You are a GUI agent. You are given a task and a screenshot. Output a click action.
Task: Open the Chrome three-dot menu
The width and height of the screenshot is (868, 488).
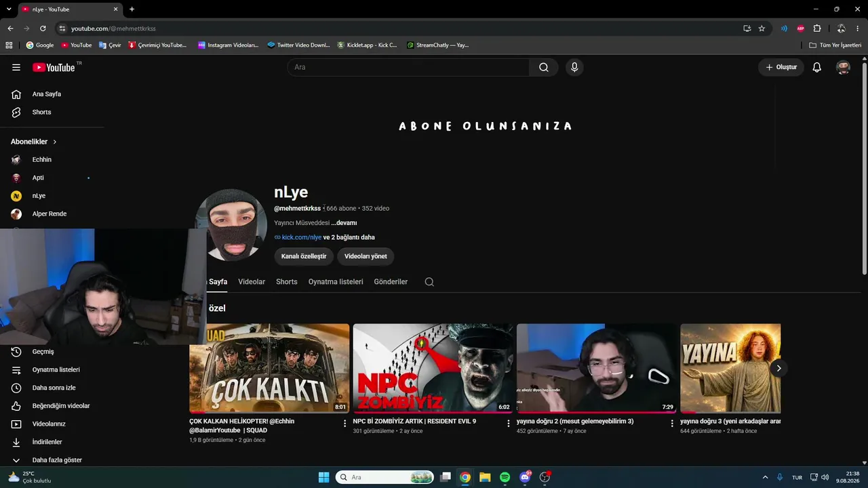pos(858,28)
